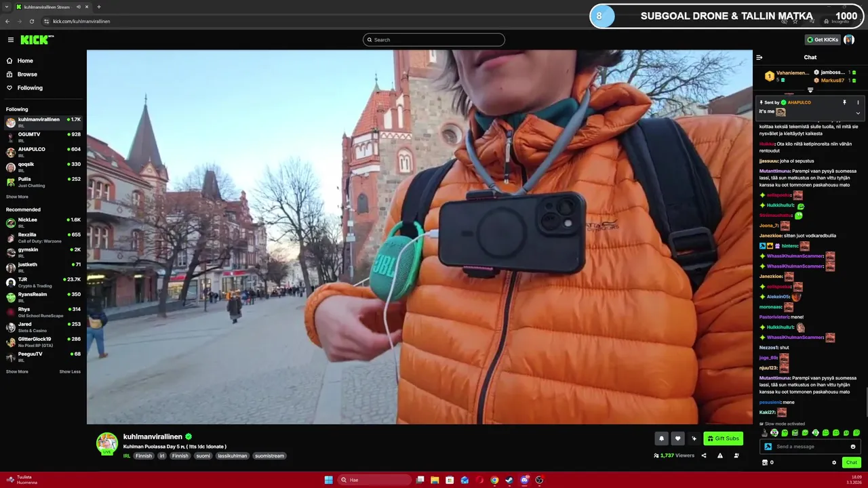Viewport: 868px width, 488px height.
Task: Unpin the pinned chat message
Action: [844, 102]
